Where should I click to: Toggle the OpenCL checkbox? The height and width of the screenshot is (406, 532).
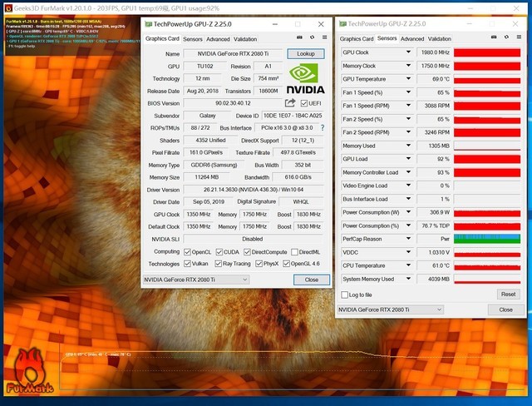(x=187, y=252)
